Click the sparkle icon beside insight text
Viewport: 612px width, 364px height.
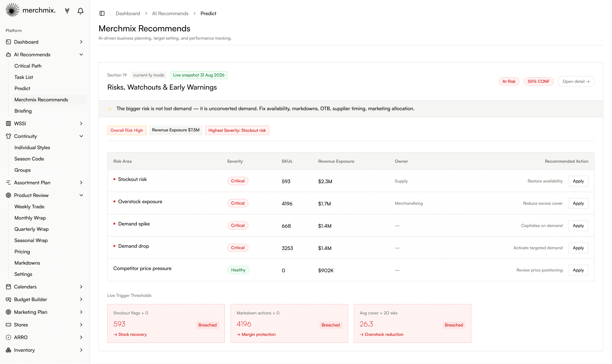click(x=110, y=109)
